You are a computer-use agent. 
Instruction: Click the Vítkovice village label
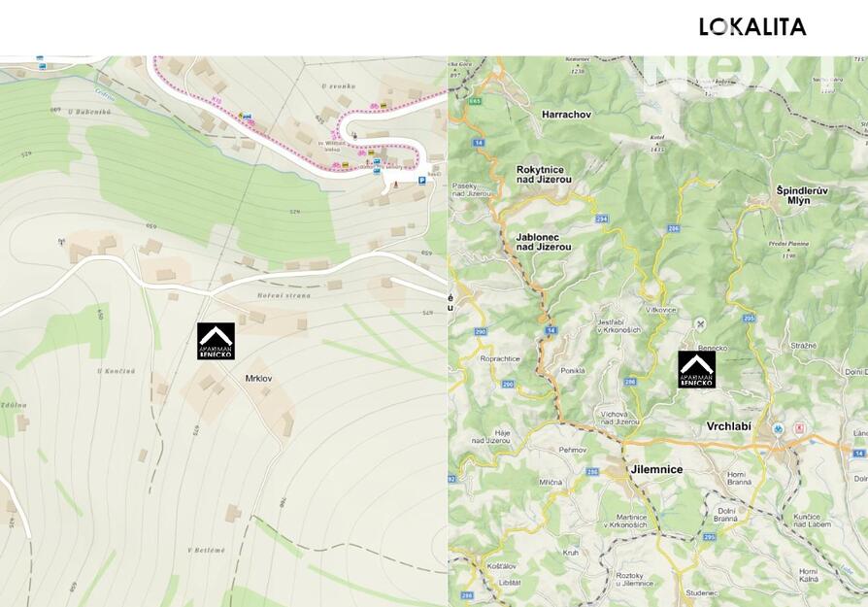pos(661,310)
